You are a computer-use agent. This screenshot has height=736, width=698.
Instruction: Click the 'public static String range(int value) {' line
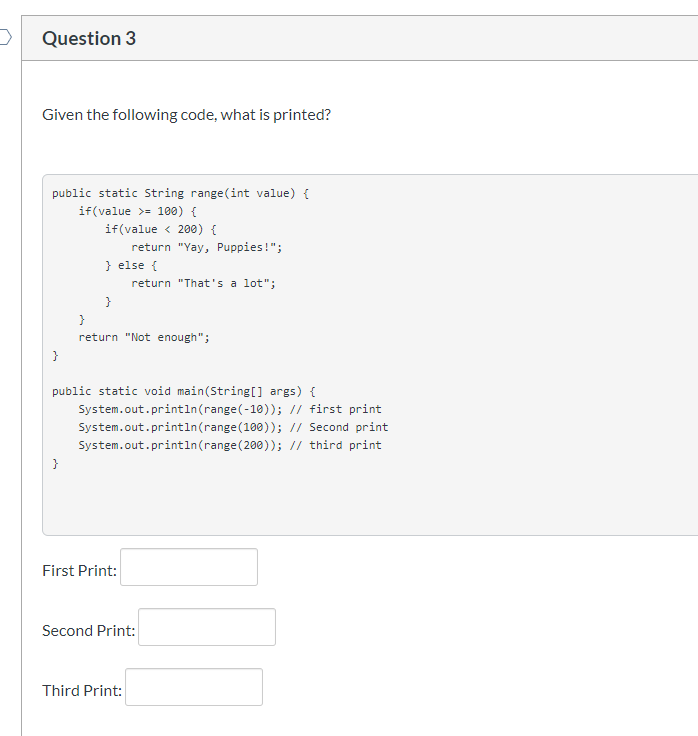coord(180,193)
